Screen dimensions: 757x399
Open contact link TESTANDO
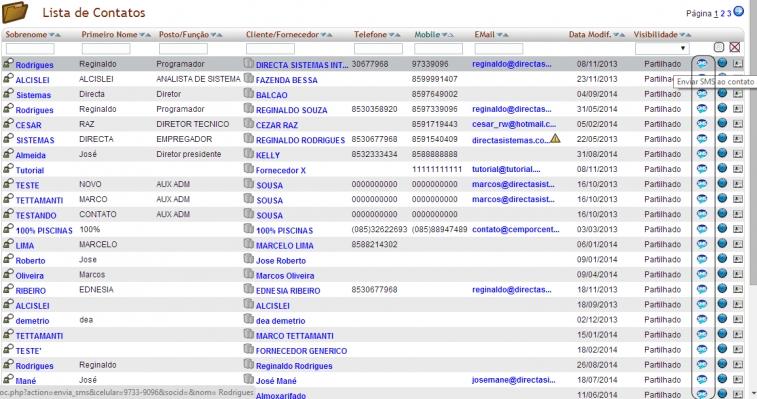tap(36, 215)
